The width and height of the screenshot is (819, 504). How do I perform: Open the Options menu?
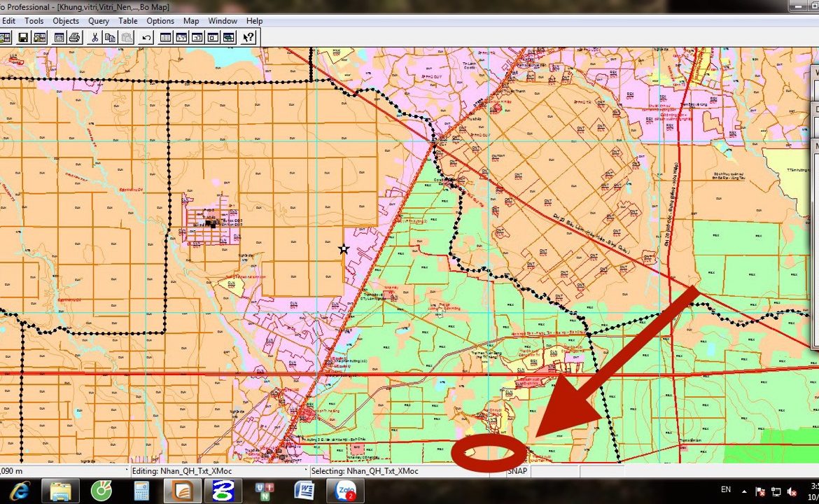(160, 21)
